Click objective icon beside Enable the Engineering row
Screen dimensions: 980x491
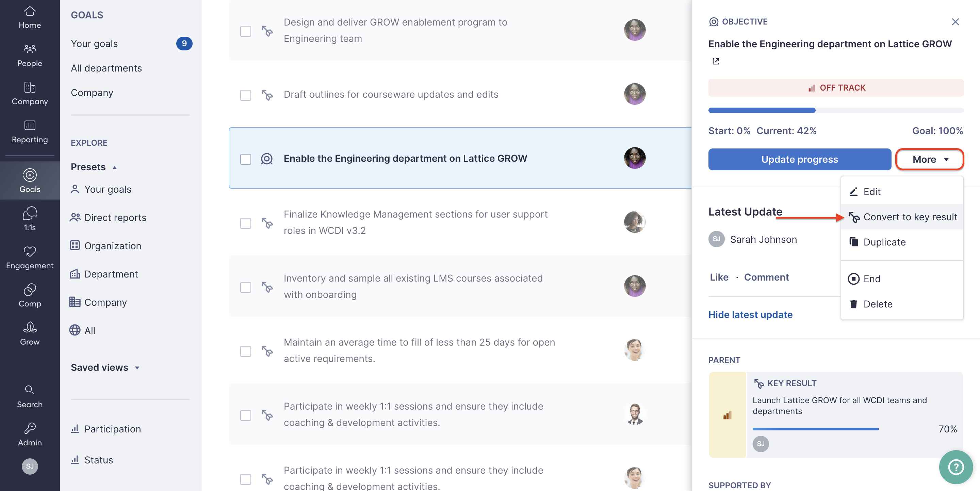(x=267, y=158)
